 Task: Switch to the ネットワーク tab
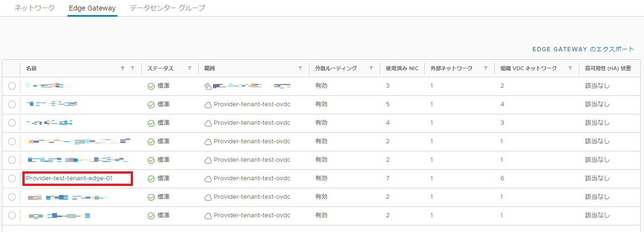(x=35, y=8)
